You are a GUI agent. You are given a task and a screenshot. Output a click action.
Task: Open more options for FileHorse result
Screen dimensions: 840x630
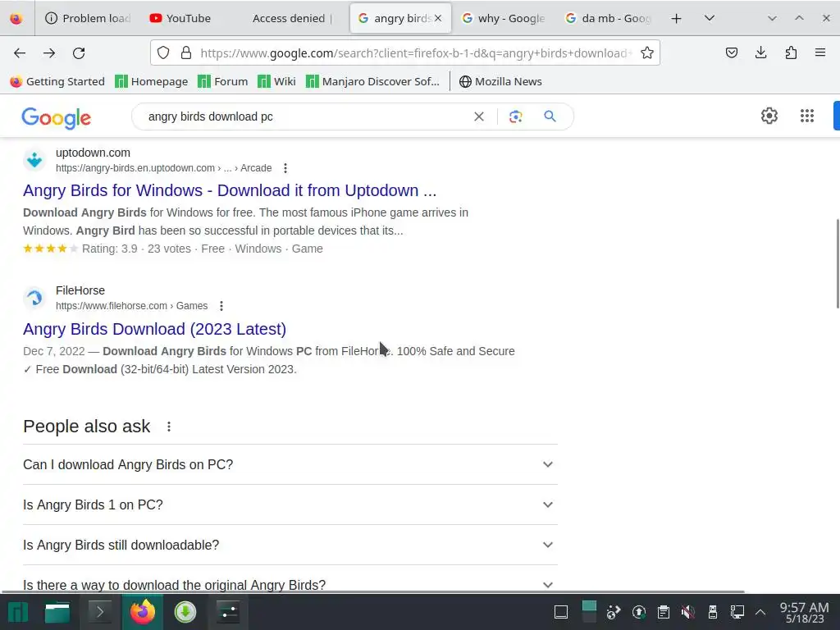tap(221, 306)
